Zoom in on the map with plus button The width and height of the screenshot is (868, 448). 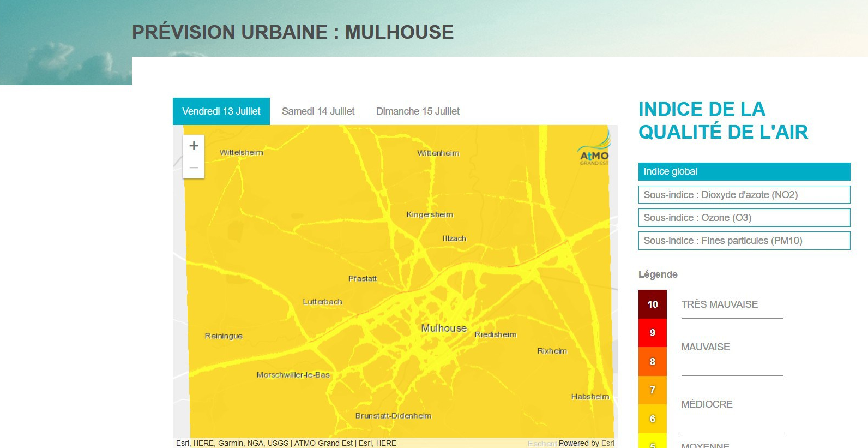coord(194,146)
